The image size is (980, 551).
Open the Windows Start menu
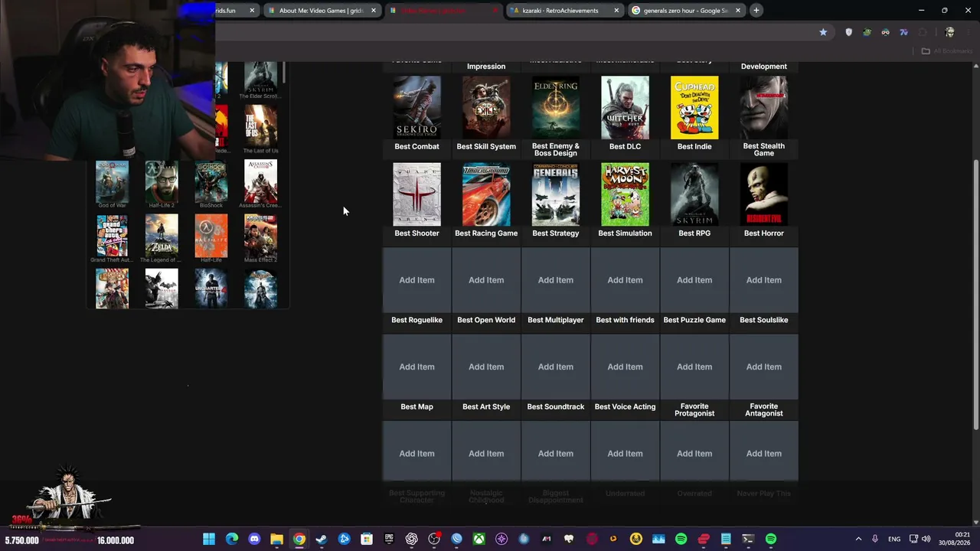coord(209,540)
